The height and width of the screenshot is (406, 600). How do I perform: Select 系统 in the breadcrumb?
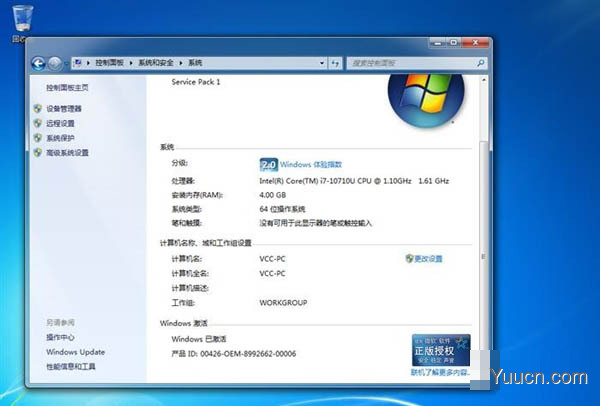click(195, 63)
